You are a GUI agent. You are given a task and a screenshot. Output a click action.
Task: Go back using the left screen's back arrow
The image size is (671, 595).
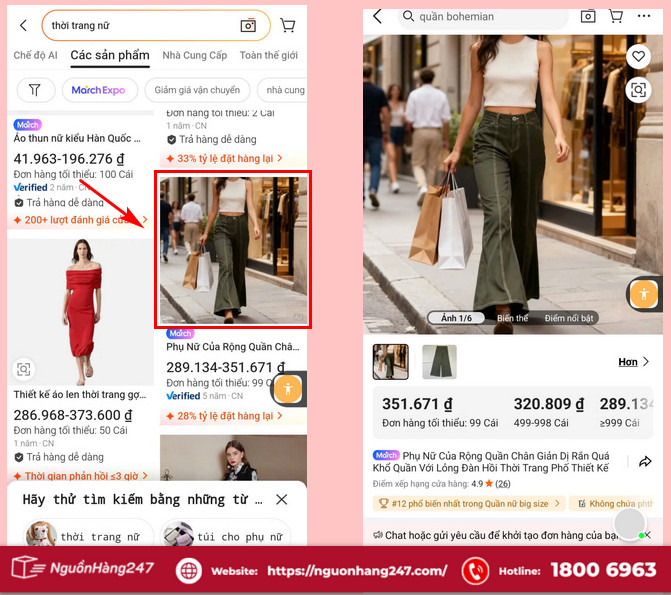[23, 25]
